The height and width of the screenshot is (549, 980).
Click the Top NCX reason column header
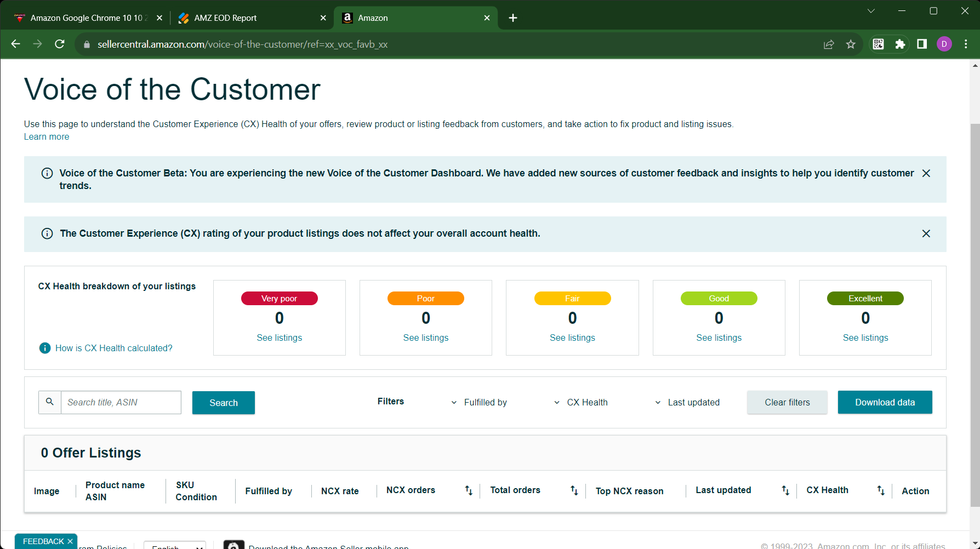[x=629, y=491]
